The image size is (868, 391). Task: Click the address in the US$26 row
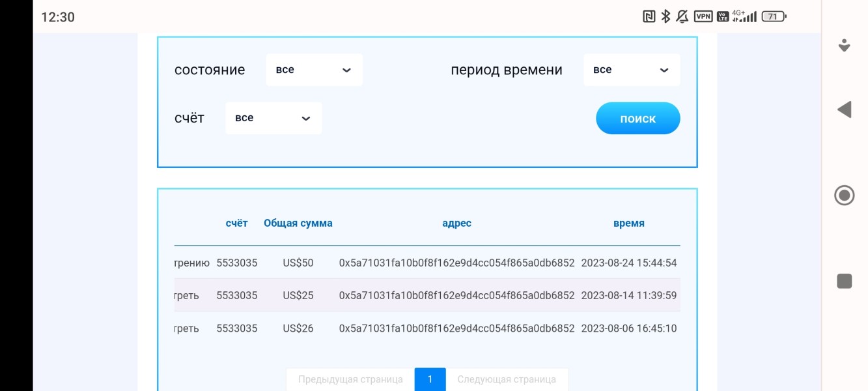click(456, 328)
